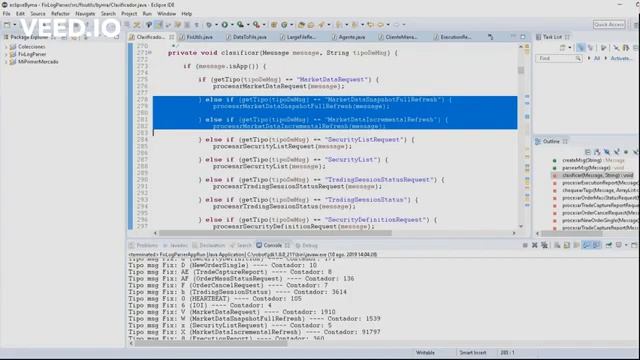Click the Collapse All icon in Outline

[588, 152]
